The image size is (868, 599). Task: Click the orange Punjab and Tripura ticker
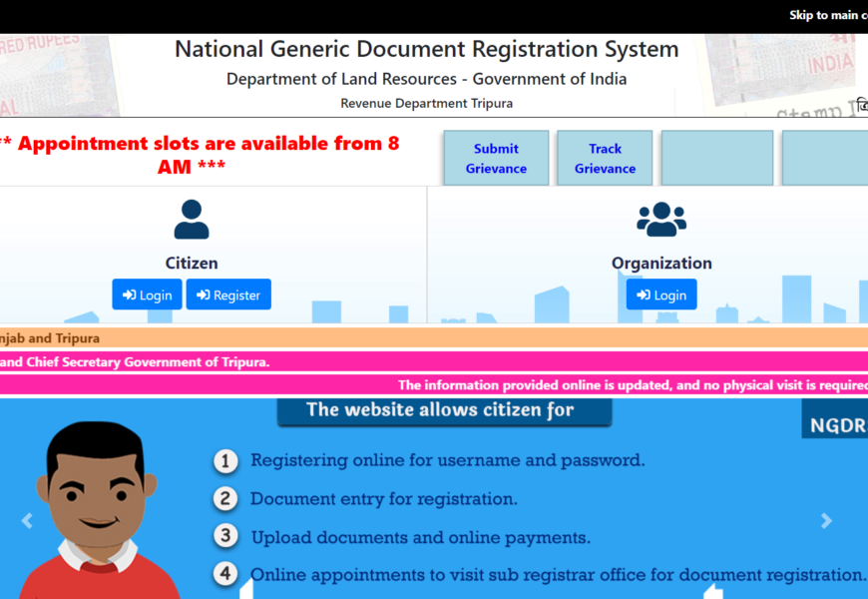click(50, 338)
